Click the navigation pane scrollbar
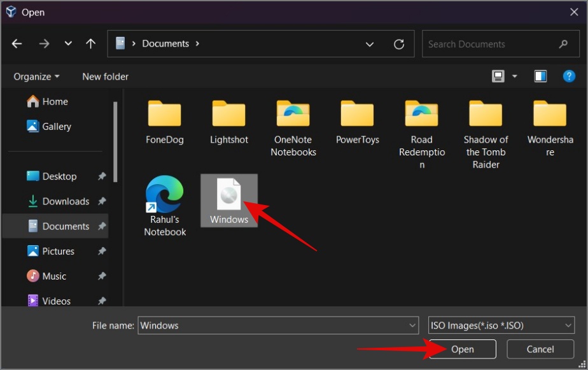 (115, 142)
